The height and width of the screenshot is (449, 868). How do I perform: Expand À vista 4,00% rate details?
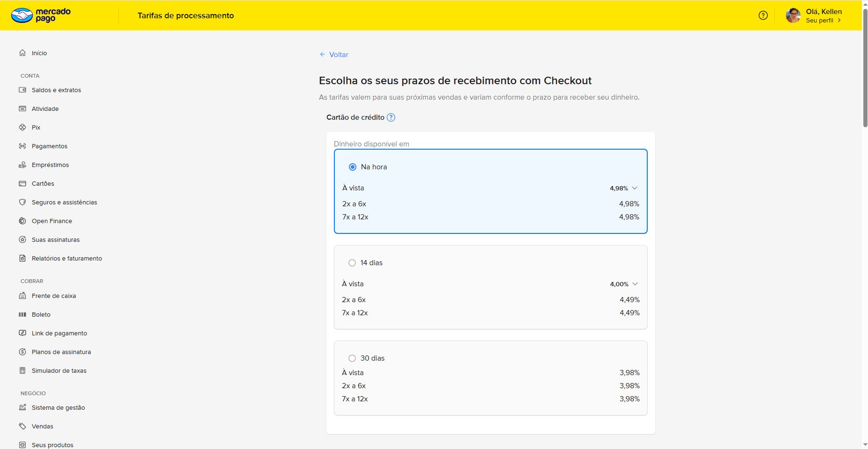click(635, 284)
